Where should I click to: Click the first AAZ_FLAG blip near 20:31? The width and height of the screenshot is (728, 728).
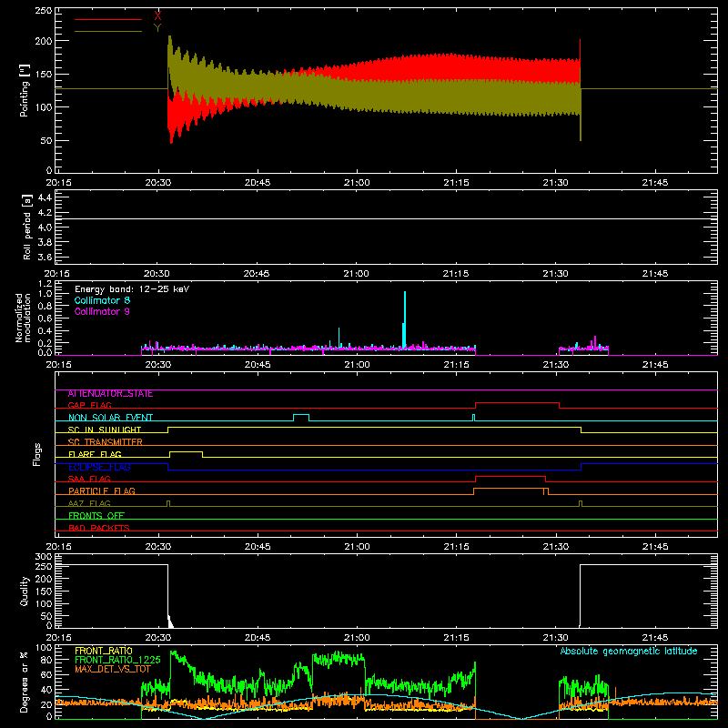pos(168,503)
